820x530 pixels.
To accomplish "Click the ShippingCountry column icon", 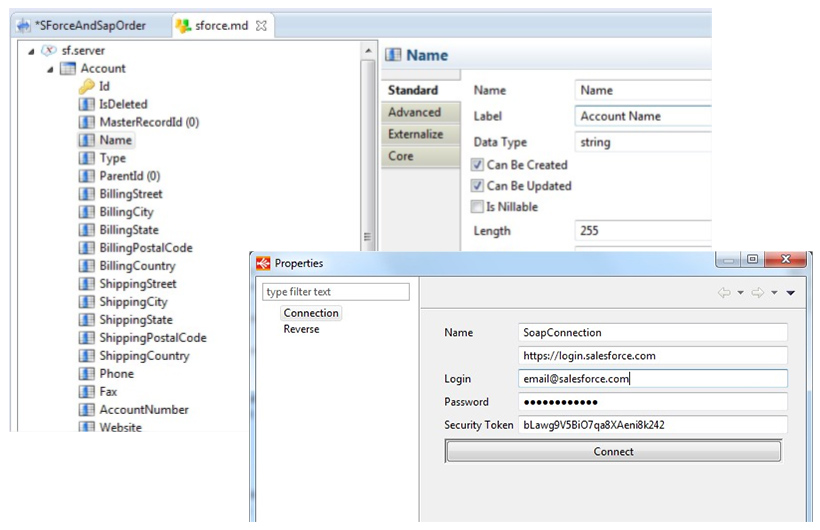I will tap(86, 356).
